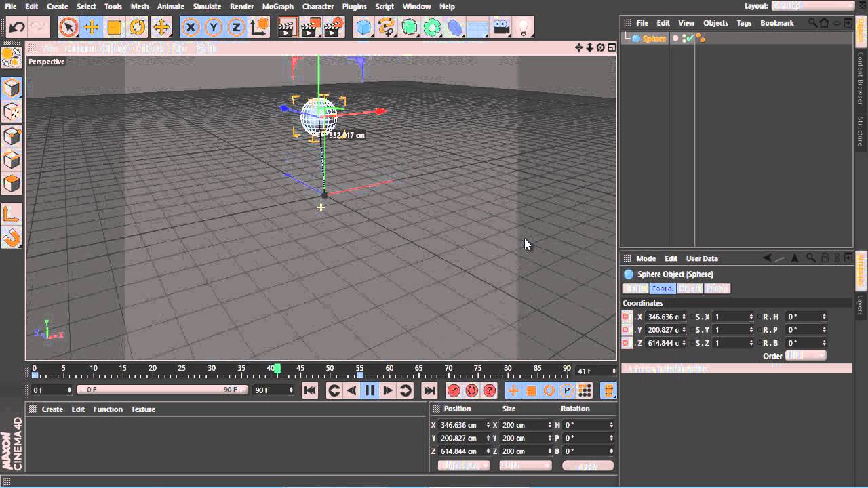Viewport: 868px width, 488px height.
Task: Open the Layout dropdown
Action: 812,6
